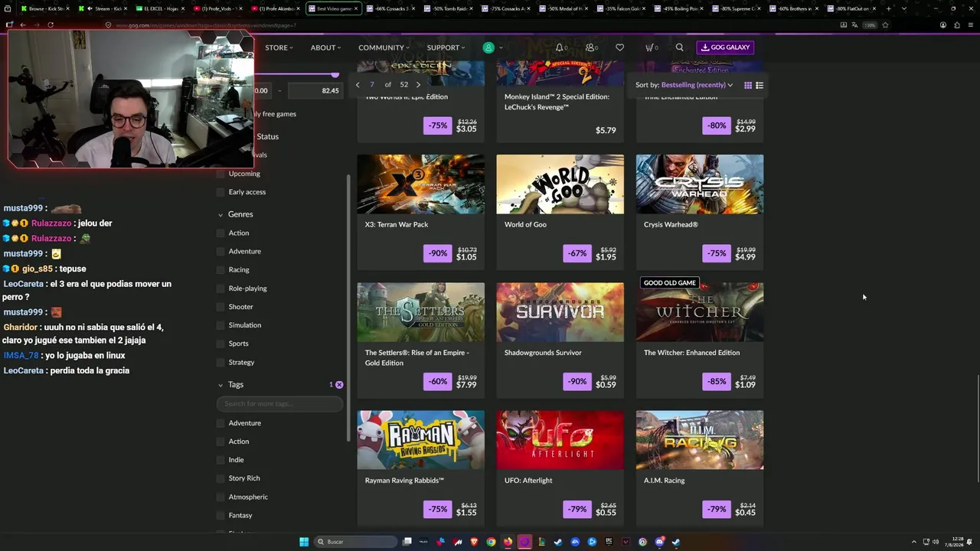Switch to the -80% Supreme Commander tab
This screenshot has height=551, width=980.
click(x=735, y=8)
